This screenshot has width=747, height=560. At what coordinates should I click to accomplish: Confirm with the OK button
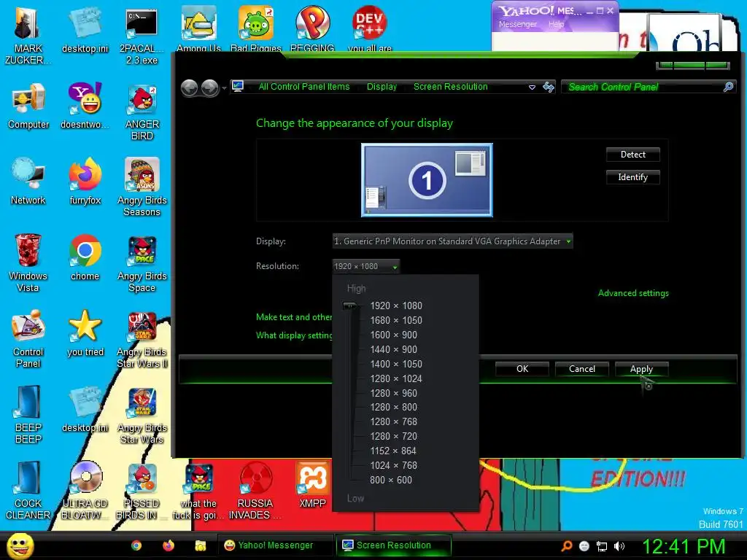pos(522,368)
